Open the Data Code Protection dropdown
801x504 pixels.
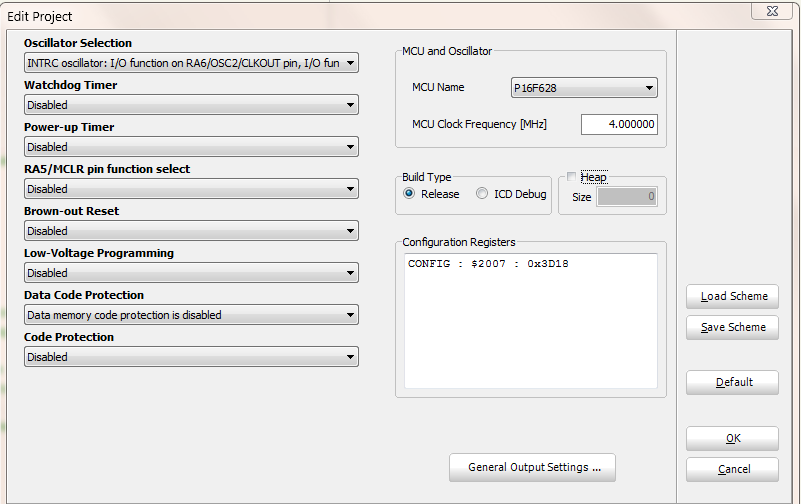191,315
